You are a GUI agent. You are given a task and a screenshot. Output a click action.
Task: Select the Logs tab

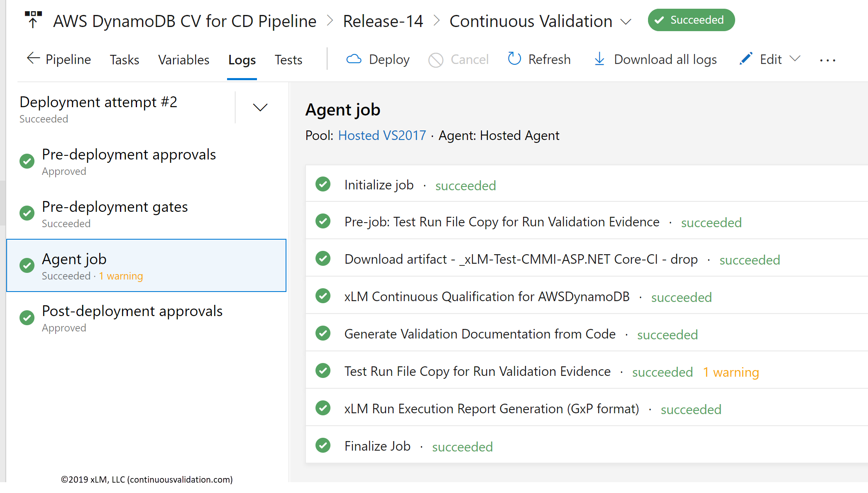242,60
